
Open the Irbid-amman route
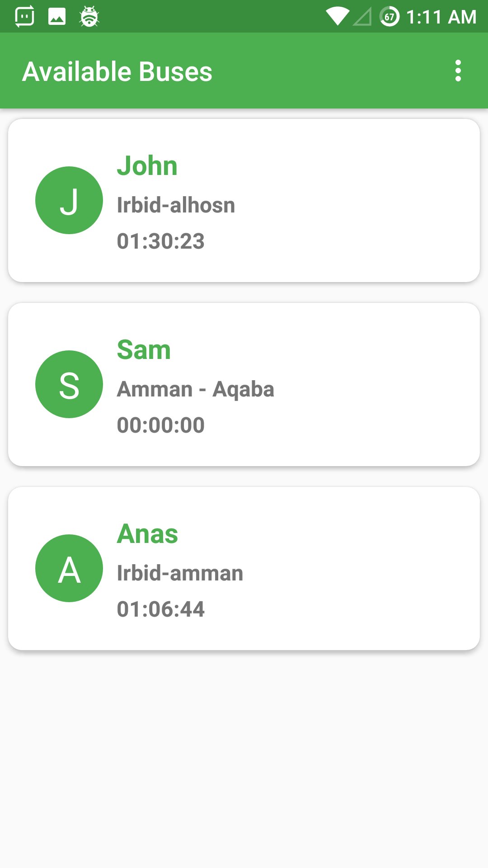coord(180,573)
